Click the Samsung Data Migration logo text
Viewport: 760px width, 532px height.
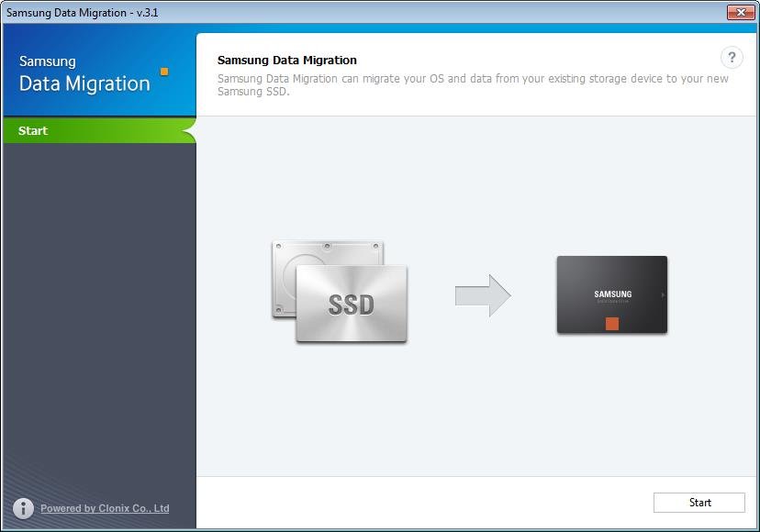pos(84,74)
